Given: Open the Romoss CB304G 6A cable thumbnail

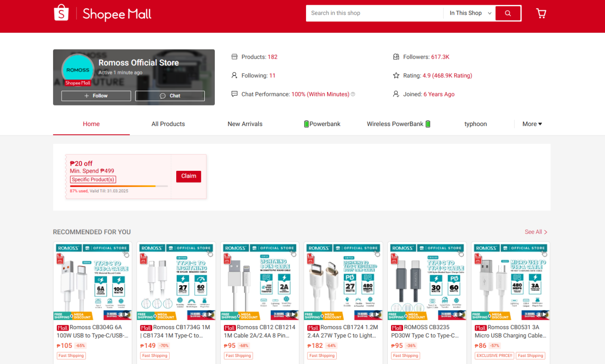Looking at the screenshot, I should pos(93,281).
